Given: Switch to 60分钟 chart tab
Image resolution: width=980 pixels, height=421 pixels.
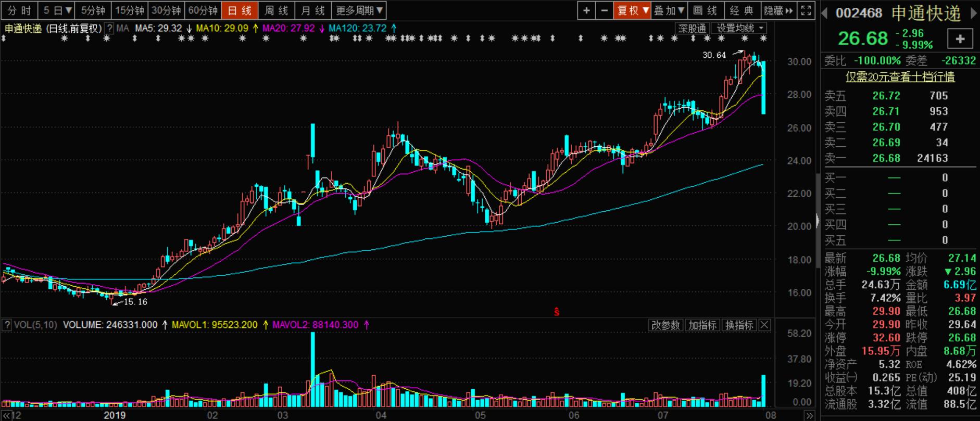Looking at the screenshot, I should point(203,10).
